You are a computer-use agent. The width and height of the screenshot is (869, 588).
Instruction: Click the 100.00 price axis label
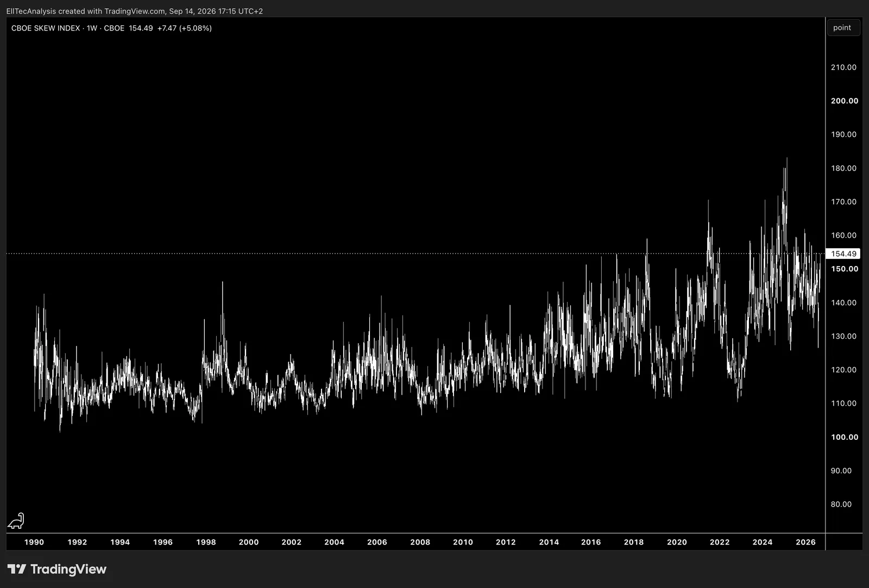tap(845, 437)
